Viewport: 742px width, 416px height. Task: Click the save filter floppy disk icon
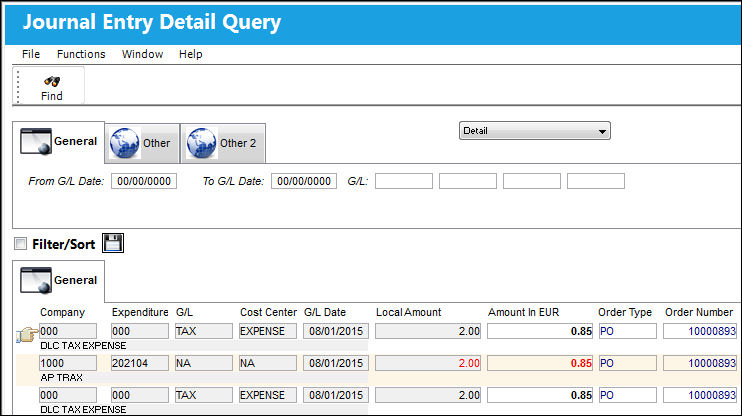113,243
